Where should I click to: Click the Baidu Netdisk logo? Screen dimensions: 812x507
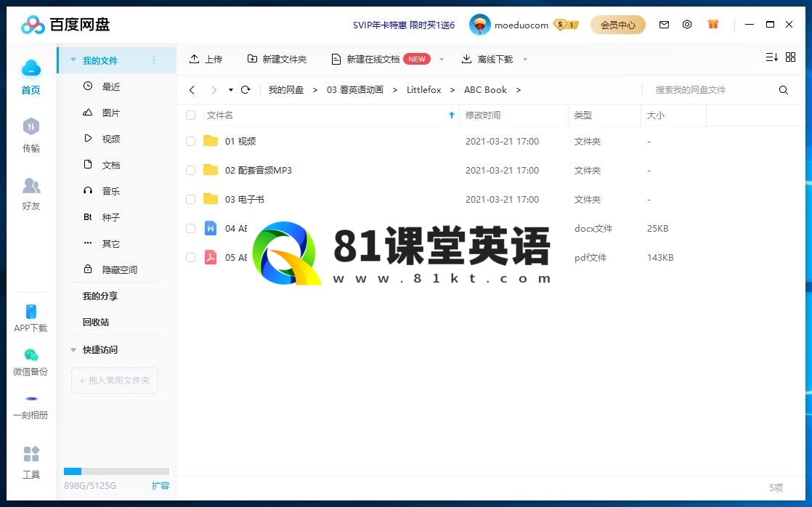(x=65, y=25)
